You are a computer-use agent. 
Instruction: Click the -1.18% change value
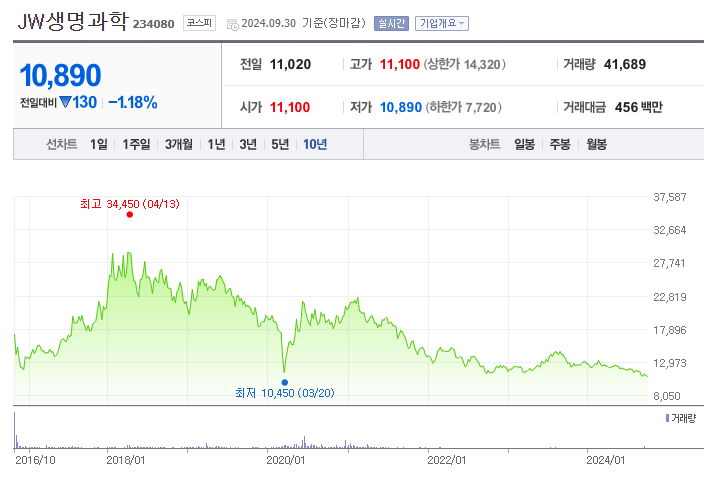tap(133, 102)
